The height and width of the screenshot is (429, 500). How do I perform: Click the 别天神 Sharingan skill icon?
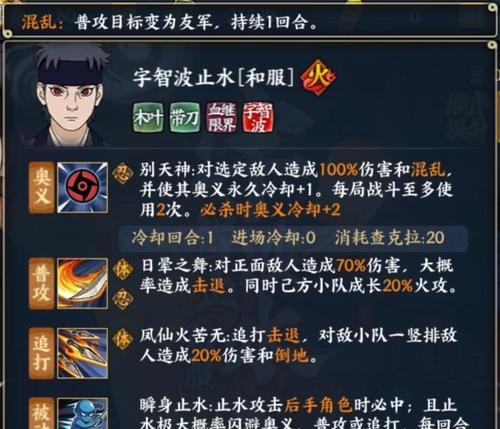(x=82, y=188)
